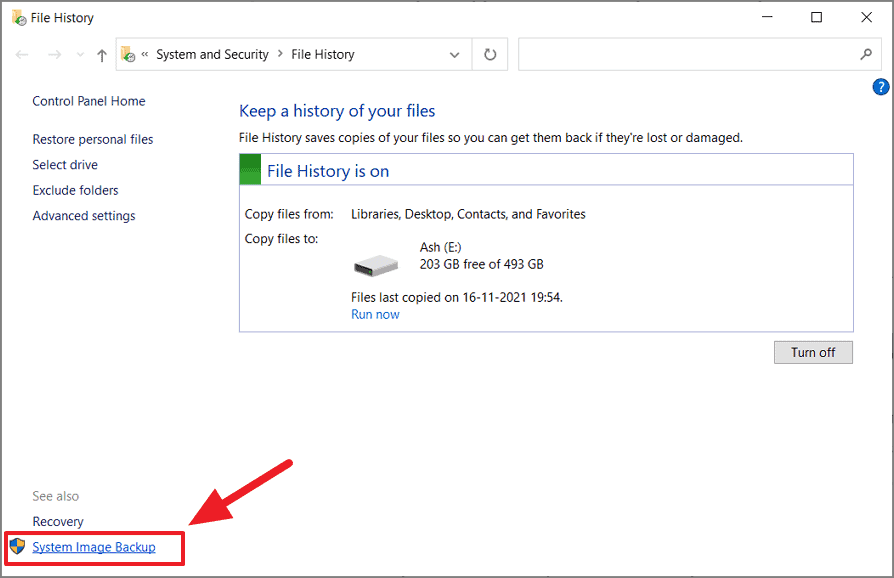Click the Control Panel search box
Image resolution: width=894 pixels, height=578 pixels.
(x=700, y=55)
